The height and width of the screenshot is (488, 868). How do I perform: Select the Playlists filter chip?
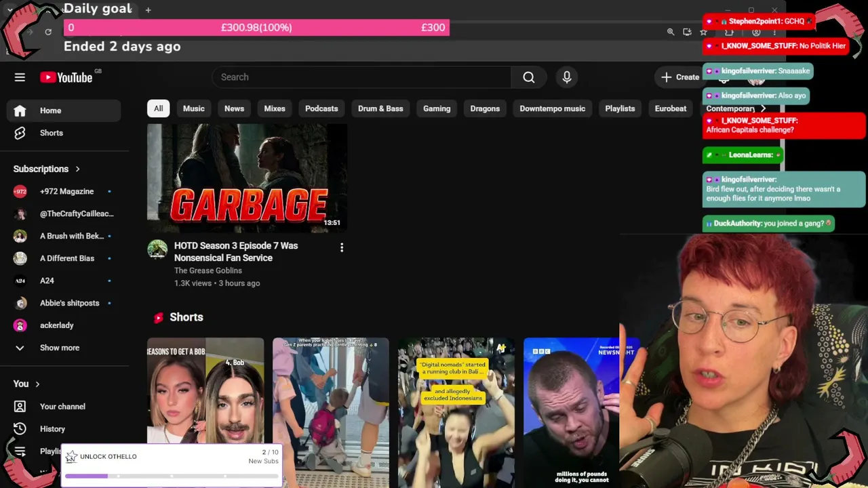(x=620, y=108)
